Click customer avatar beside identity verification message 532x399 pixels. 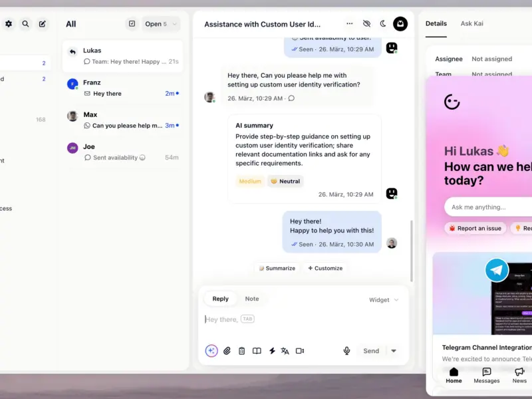209,97
